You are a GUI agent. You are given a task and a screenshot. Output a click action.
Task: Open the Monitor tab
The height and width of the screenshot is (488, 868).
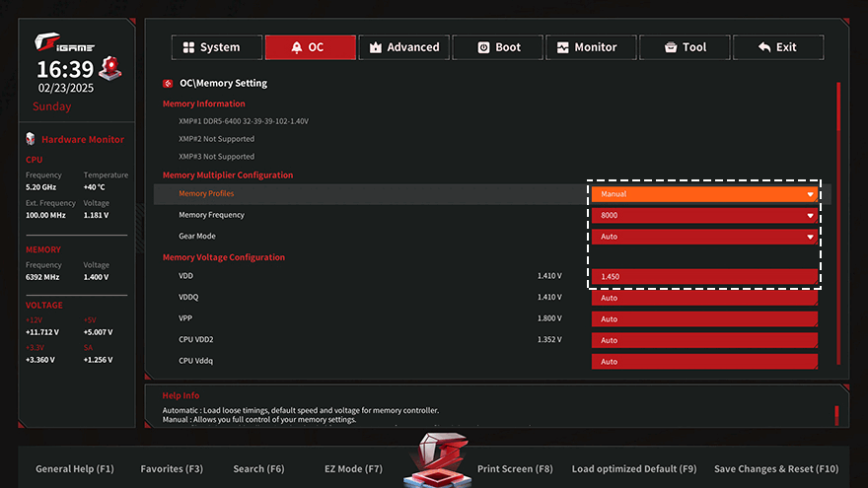pos(591,47)
